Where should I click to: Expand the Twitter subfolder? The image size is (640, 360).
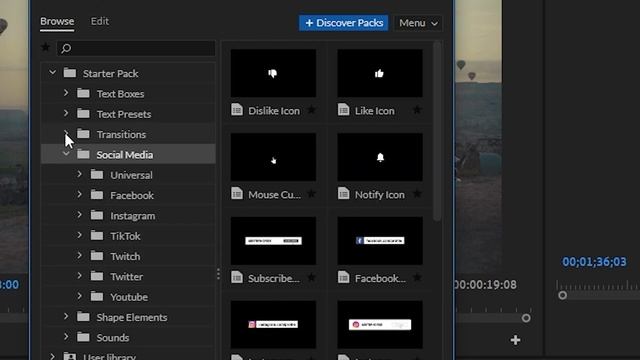(x=80, y=276)
